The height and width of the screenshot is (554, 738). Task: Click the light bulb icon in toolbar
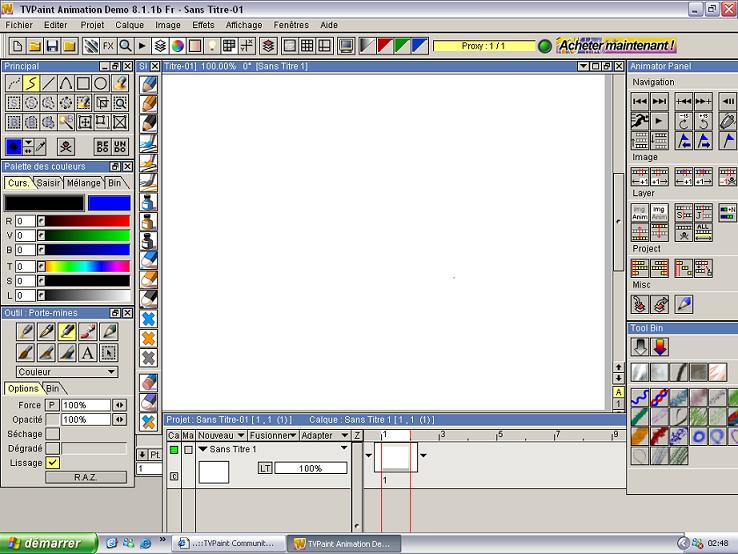click(212, 46)
